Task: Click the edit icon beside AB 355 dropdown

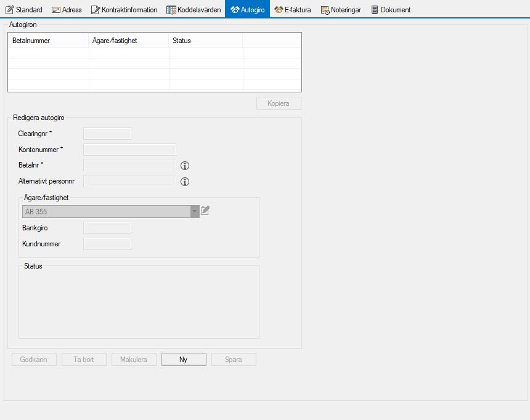Action: click(x=205, y=211)
